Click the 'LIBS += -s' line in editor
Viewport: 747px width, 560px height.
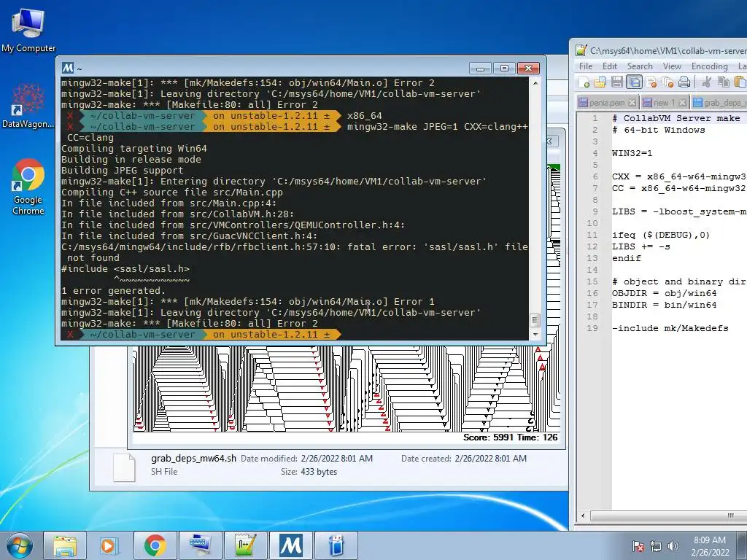point(640,246)
